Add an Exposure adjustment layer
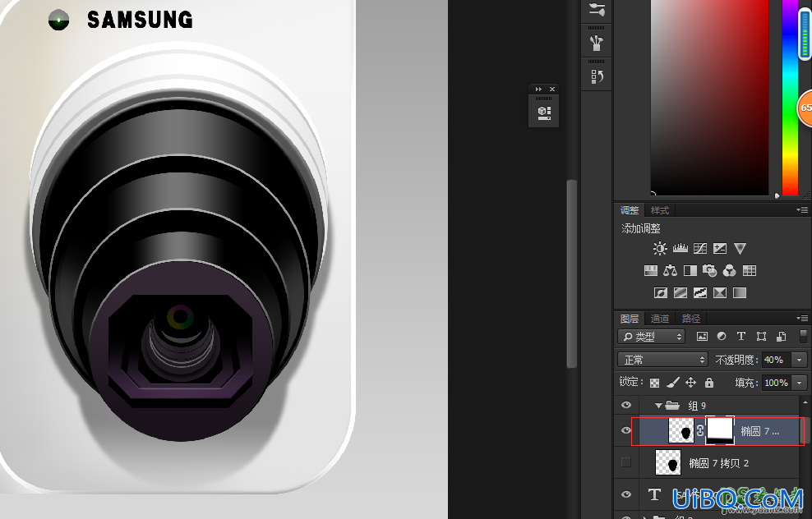This screenshot has width=812, height=519. pos(720,249)
